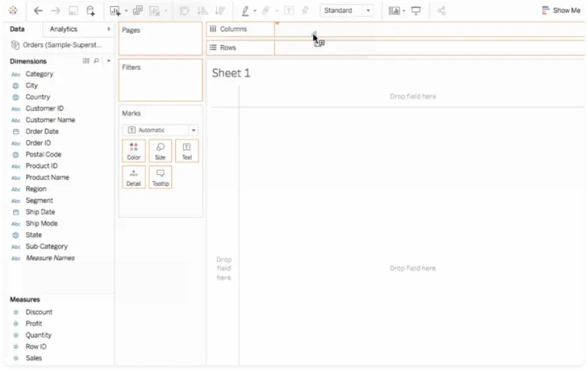Image resolution: width=588 pixels, height=371 pixels.
Task: Click the Show mark labels T icon
Action: coord(289,11)
